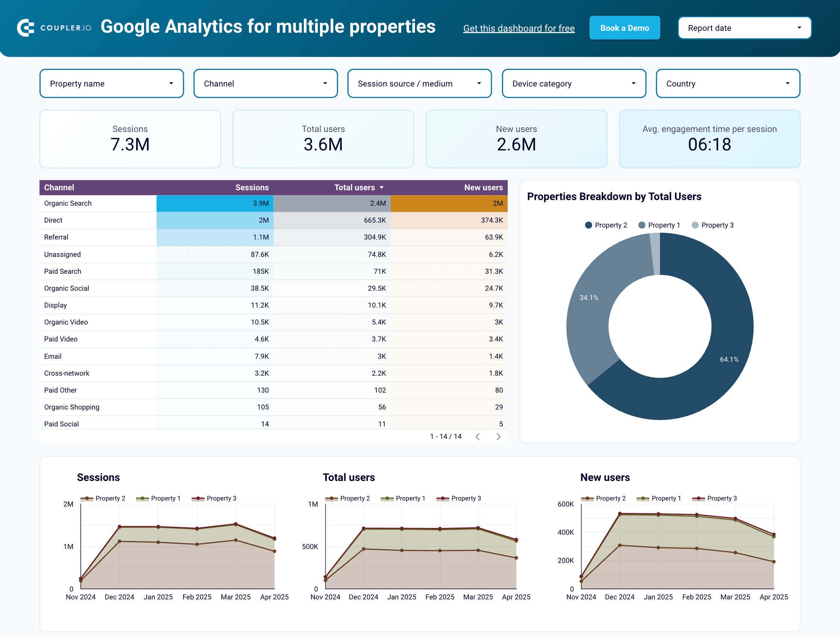Select the Organic Video row label
The image size is (840, 637).
coord(66,322)
